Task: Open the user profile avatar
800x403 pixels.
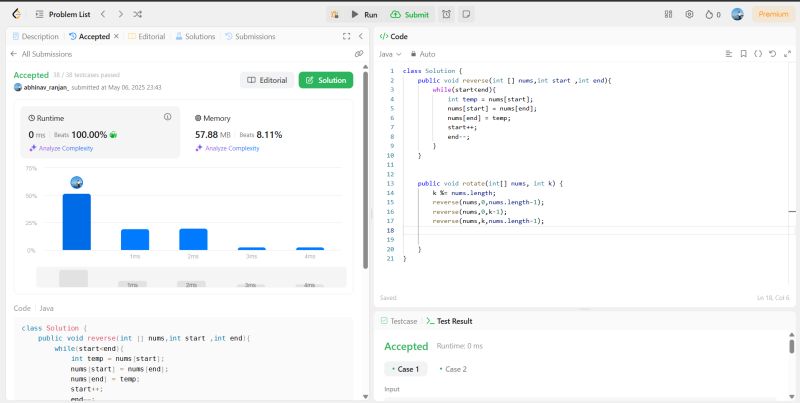Action: 737,14
